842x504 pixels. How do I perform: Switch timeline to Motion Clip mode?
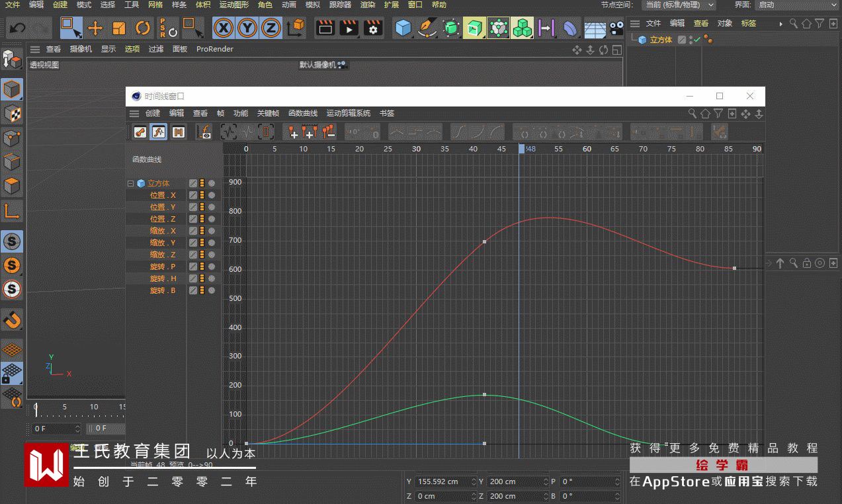[x=179, y=132]
